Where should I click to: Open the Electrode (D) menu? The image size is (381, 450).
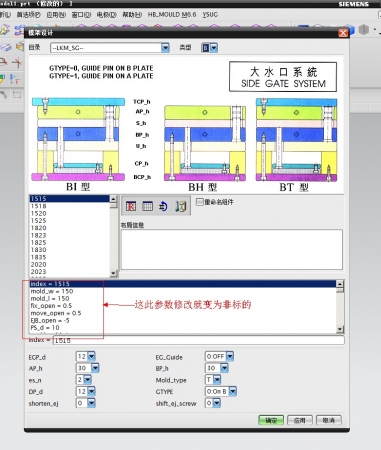[107, 15]
